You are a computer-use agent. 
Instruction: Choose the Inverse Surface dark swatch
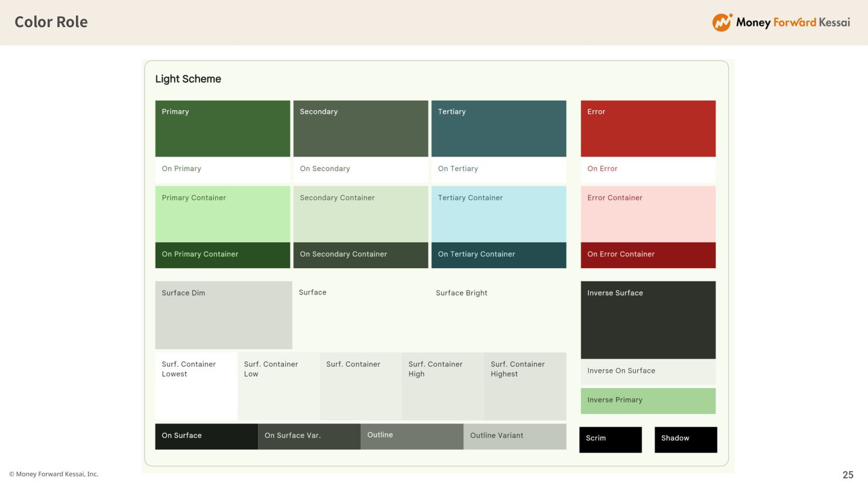point(648,320)
